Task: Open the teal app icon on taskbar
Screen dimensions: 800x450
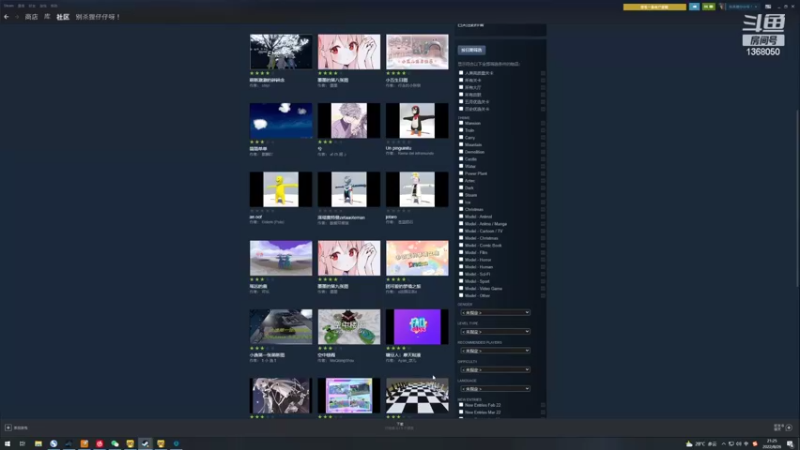Action: pyautogui.click(x=176, y=444)
